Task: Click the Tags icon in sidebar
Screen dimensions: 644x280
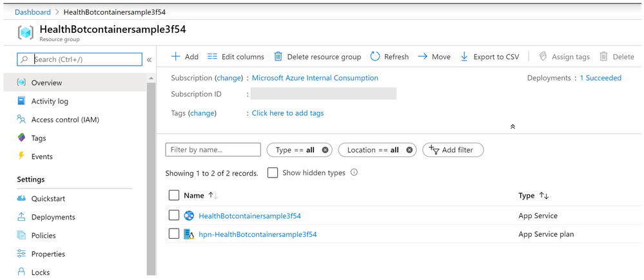Action: [21, 138]
